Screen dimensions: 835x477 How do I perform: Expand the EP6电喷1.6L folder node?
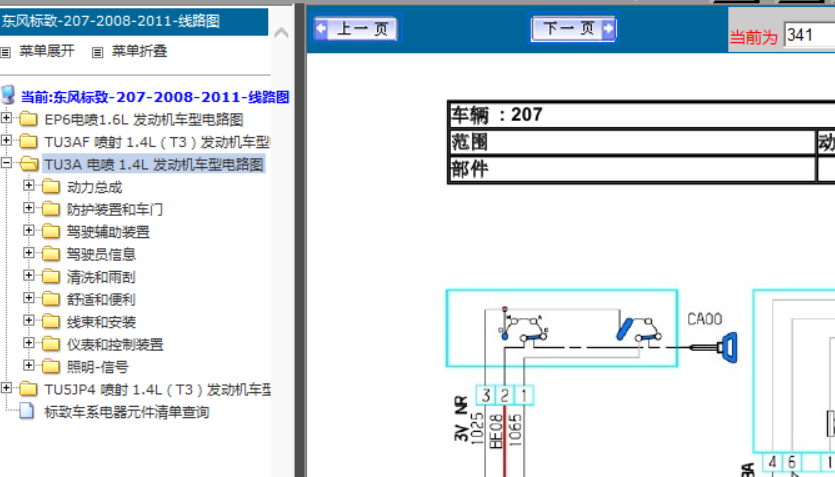point(6,118)
